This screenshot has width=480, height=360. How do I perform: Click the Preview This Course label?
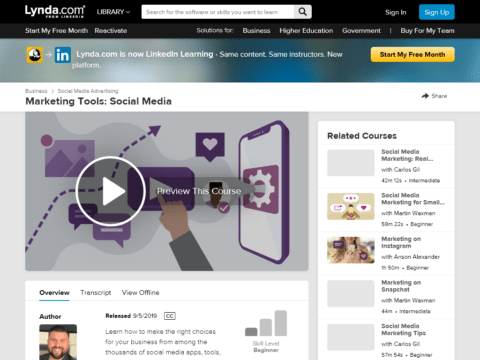click(199, 191)
